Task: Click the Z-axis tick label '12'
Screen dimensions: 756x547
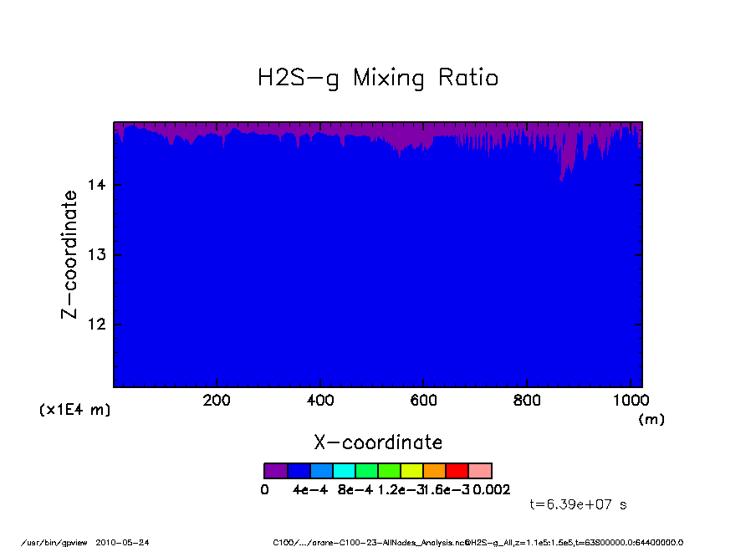Action: tap(97, 325)
